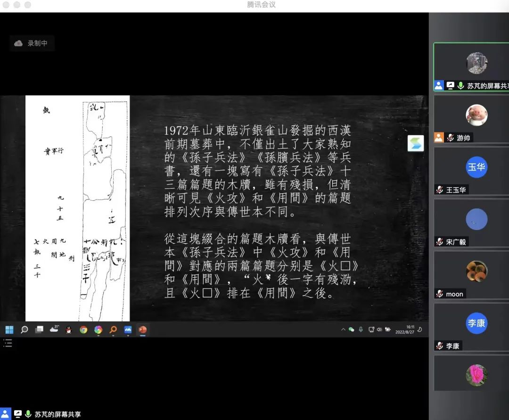Screen dimensions: 509x420
Task: Click the 宋广毅 participant name label
Action: [457, 242]
